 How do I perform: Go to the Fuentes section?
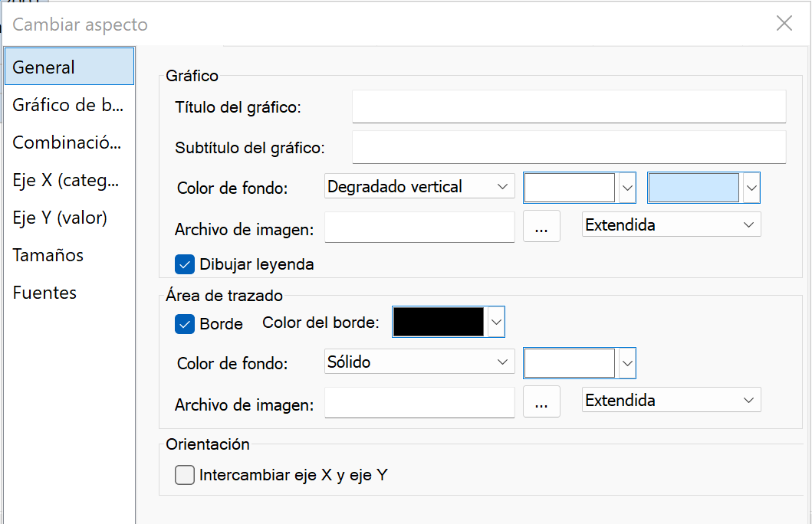pyautogui.click(x=44, y=293)
